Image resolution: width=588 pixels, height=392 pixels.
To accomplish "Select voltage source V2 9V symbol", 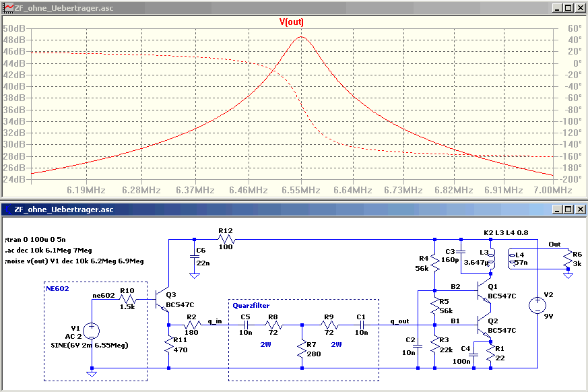I will coord(537,305).
